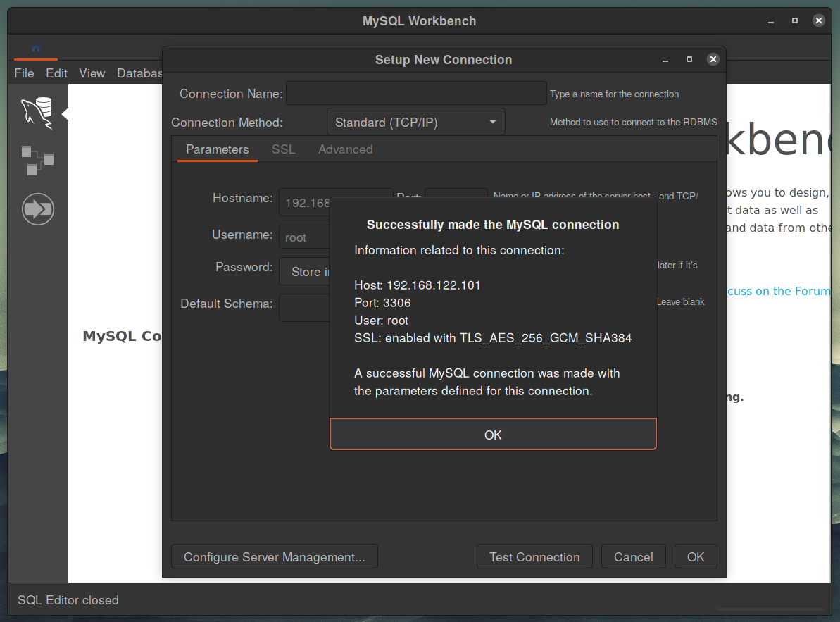Select the Parameters tab
Image resolution: width=840 pixels, height=622 pixels.
(217, 149)
